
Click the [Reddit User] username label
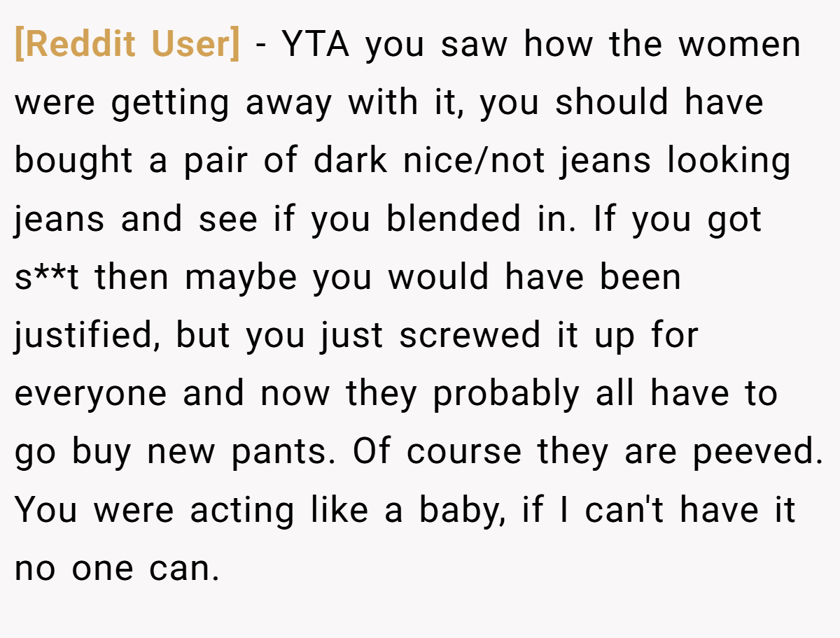click(127, 45)
